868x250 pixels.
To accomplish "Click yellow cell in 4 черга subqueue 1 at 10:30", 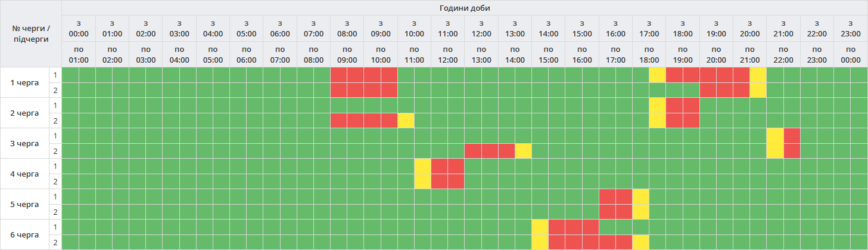I will pyautogui.click(x=422, y=166).
